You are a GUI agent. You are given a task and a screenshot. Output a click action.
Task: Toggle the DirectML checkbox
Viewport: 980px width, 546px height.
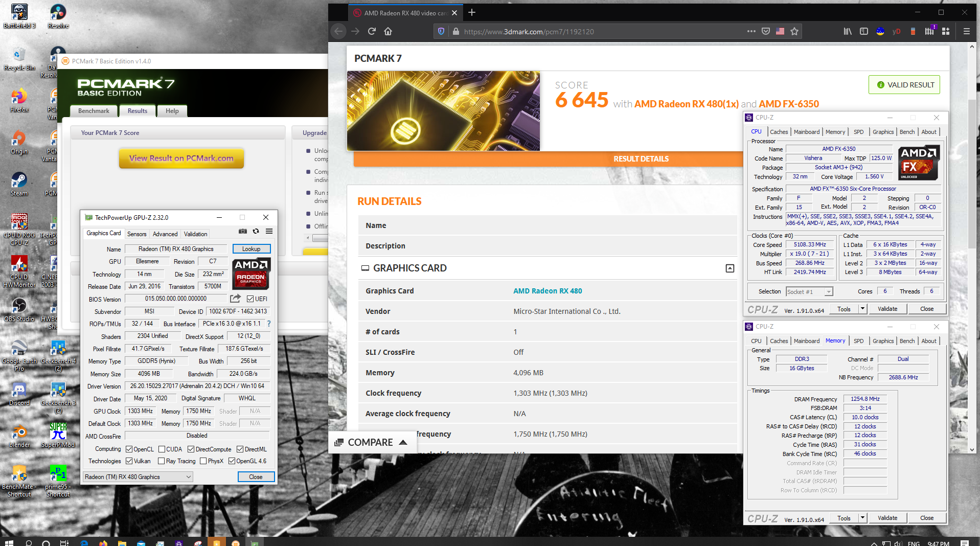click(x=240, y=449)
